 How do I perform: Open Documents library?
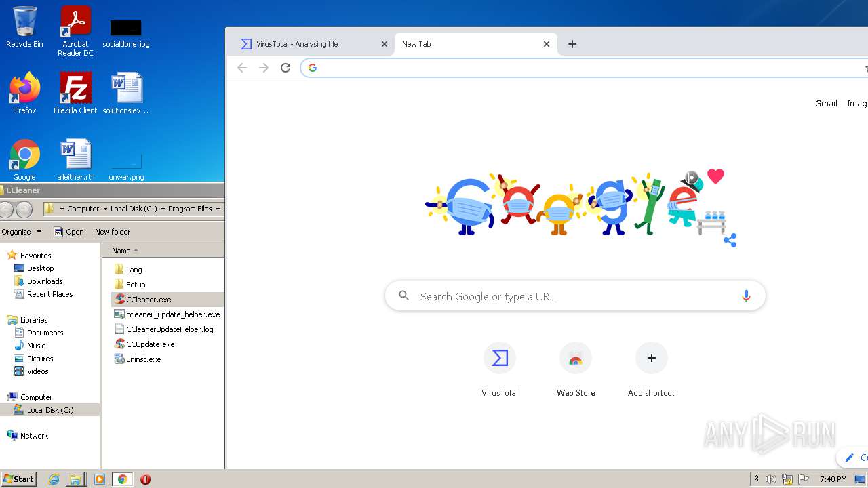click(39, 333)
